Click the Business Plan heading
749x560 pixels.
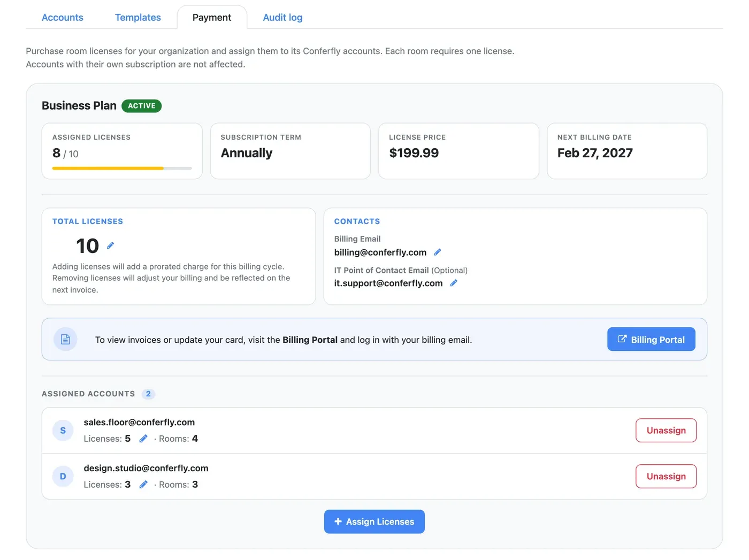[79, 105]
